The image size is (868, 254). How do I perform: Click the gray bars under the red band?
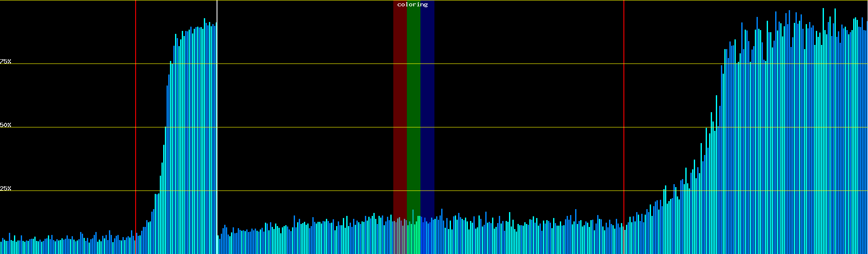[400, 239]
